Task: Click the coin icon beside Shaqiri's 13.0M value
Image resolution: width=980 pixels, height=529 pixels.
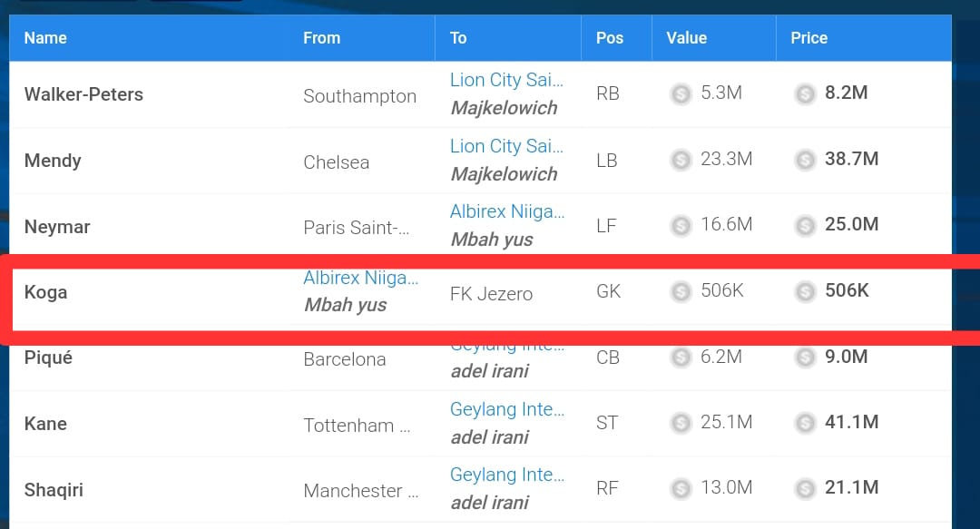Action: coord(681,488)
